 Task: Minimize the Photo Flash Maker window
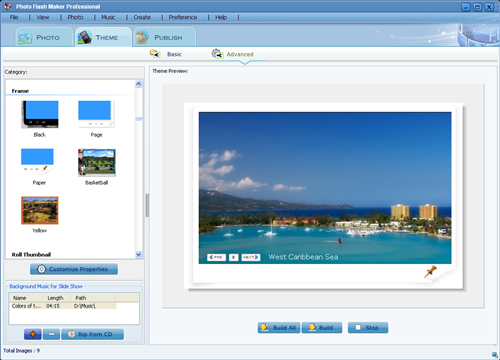pyautogui.click(x=466, y=7)
